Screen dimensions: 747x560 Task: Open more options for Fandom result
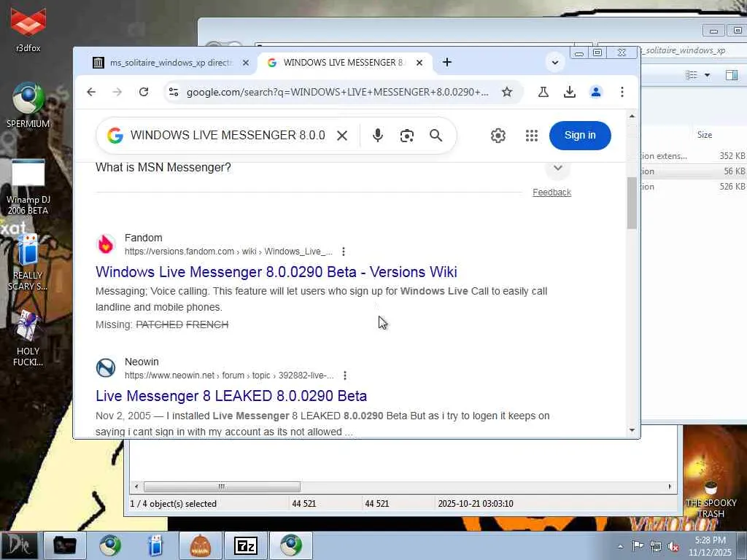click(344, 252)
